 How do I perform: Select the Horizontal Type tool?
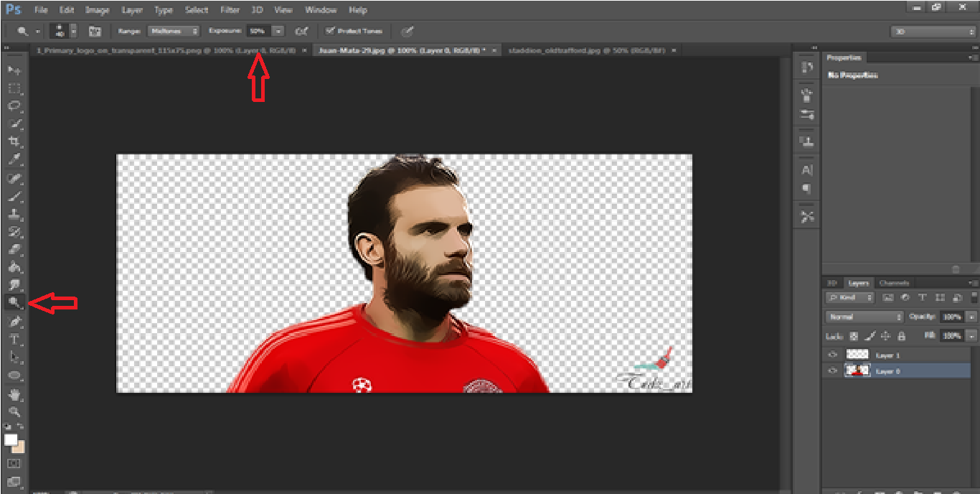coord(14,339)
